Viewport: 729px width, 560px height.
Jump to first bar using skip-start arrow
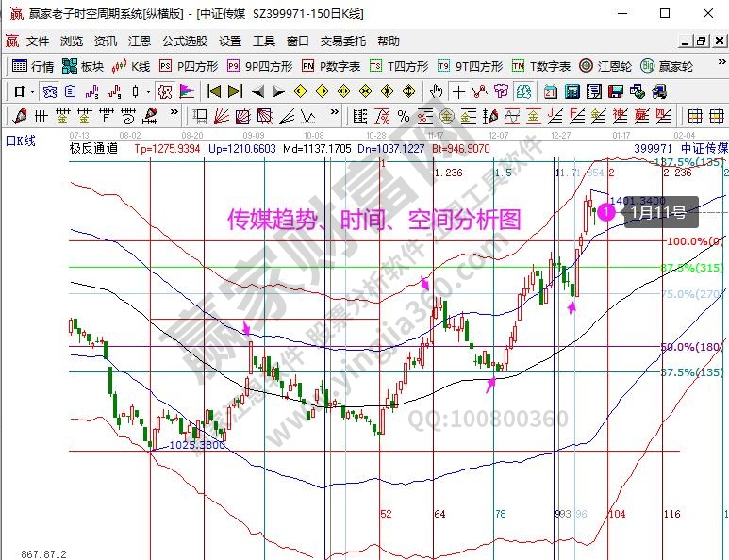tap(213, 91)
